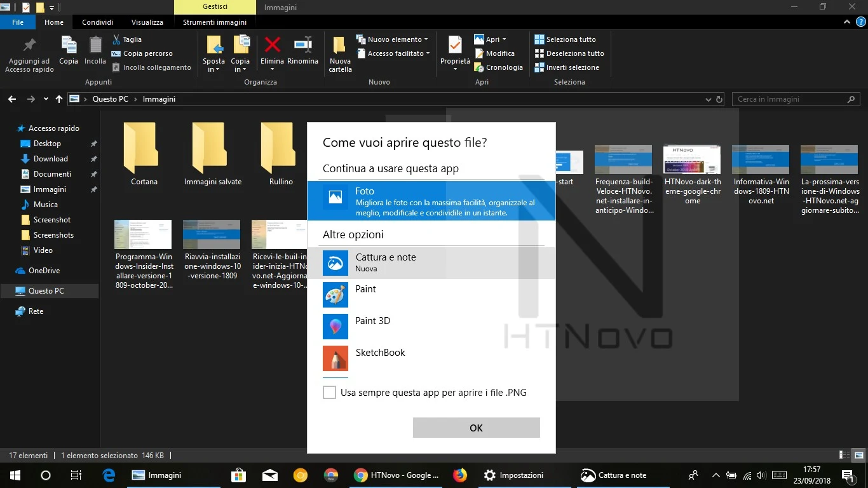The height and width of the screenshot is (488, 868).
Task: Tick 'Usa sempre questa app' checkbox
Action: (329, 393)
